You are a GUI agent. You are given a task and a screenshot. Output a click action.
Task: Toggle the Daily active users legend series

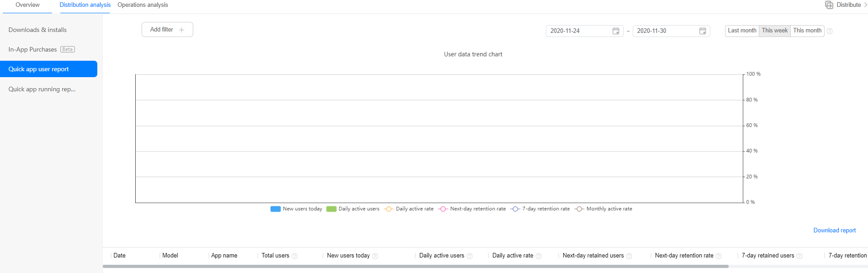click(x=353, y=209)
